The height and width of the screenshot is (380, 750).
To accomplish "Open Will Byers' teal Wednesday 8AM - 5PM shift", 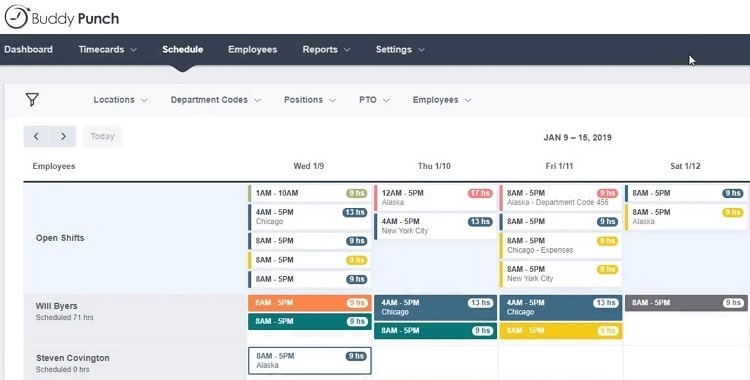I will click(x=309, y=322).
